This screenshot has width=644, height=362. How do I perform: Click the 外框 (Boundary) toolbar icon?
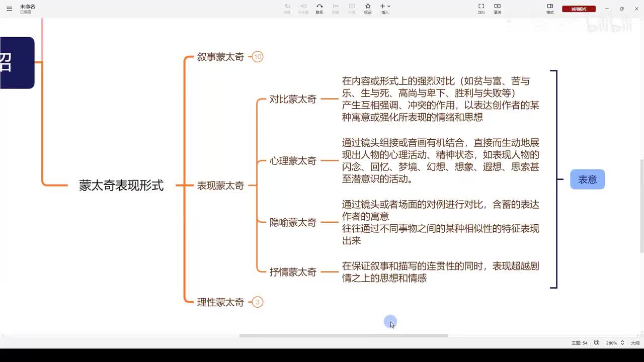tap(352, 9)
